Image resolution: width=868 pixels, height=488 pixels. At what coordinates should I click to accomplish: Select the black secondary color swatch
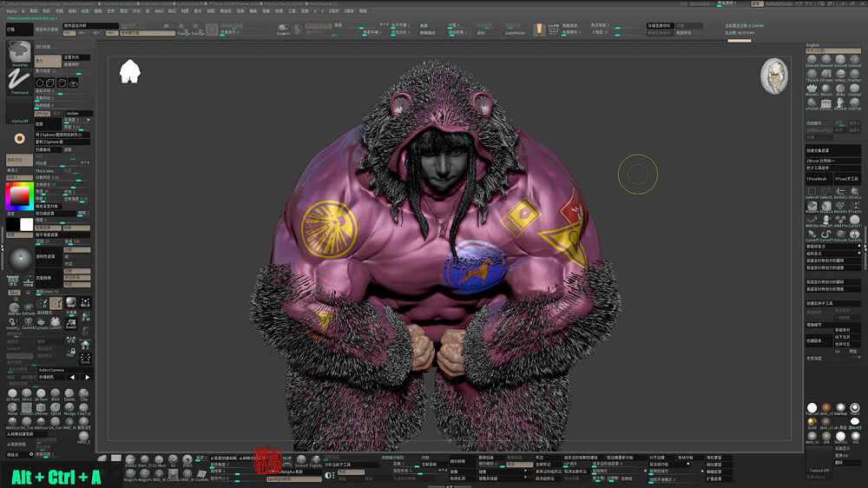(x=12, y=224)
